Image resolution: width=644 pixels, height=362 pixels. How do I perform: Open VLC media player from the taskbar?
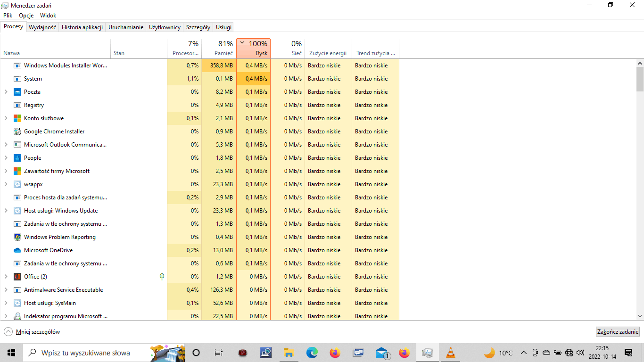click(x=451, y=353)
